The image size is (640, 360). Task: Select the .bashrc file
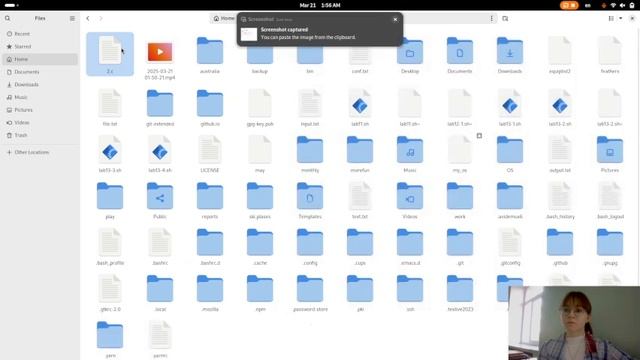160,242
